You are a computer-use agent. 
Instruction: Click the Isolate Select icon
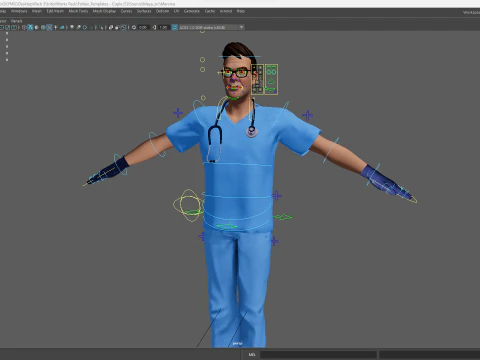click(x=101, y=27)
